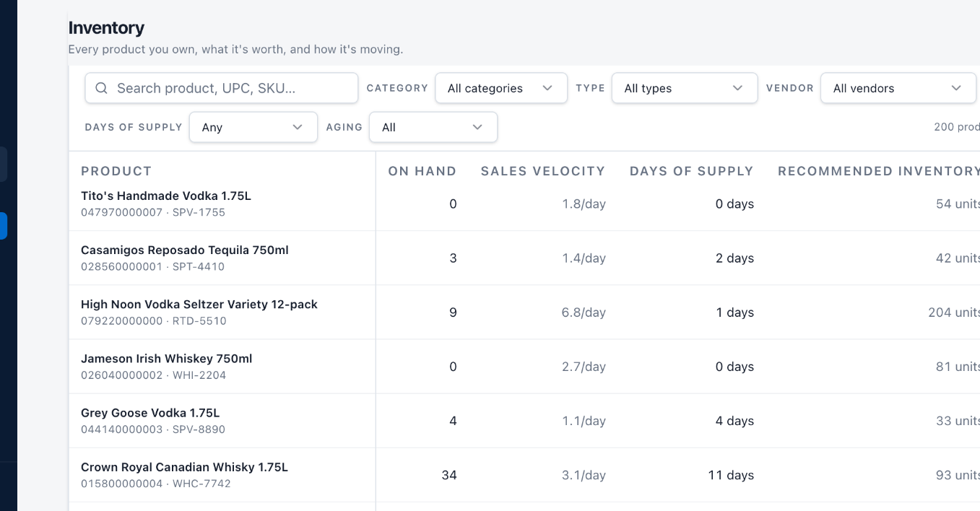Click SKU line 026040000002 · WHI-2204
Screen dimensions: 980x511
[x=153, y=375]
